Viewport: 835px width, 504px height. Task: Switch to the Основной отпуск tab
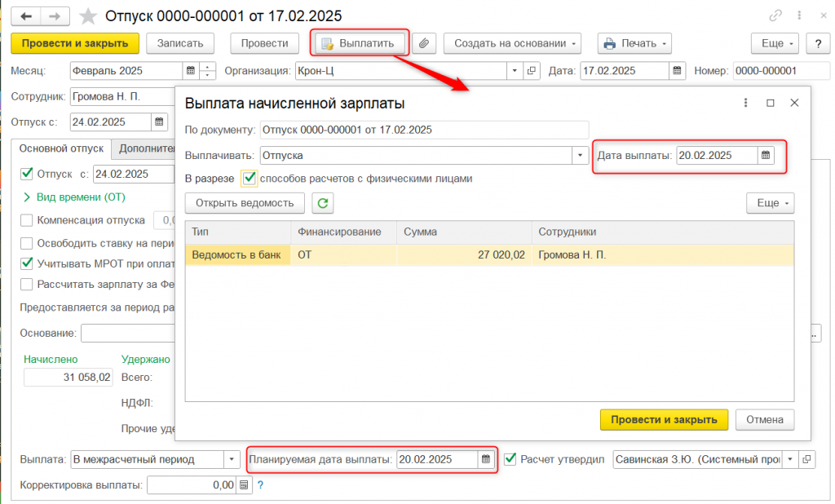coord(61,148)
